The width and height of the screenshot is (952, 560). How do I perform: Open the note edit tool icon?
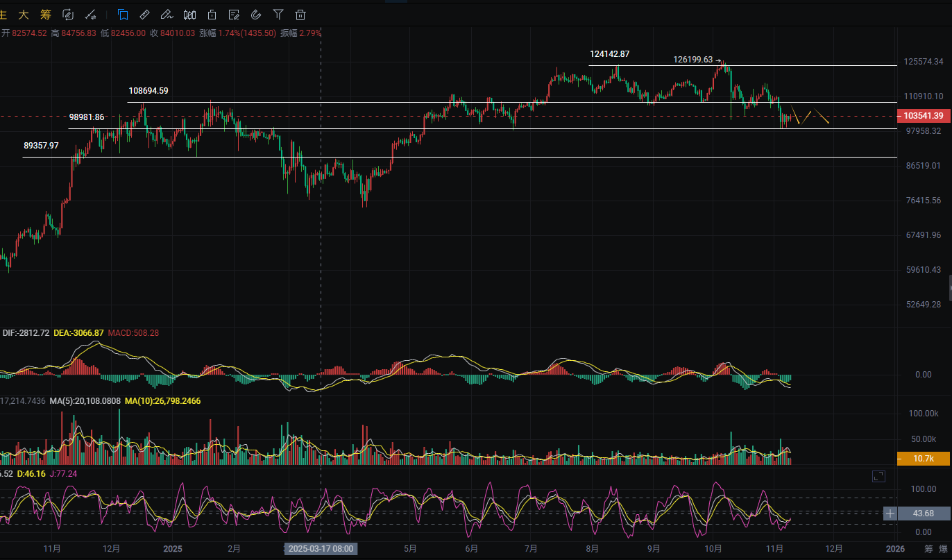pos(234,14)
